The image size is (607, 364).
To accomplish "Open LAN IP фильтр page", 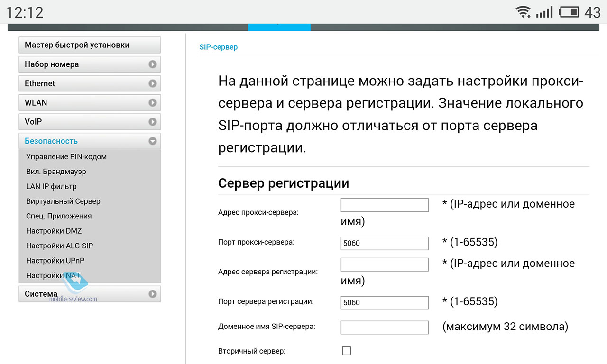I will [51, 186].
